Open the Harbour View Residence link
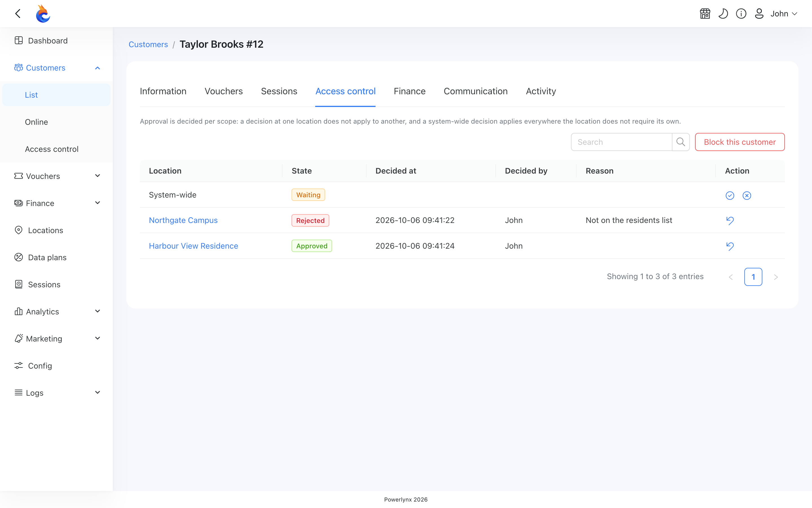This screenshot has height=508, width=812. 194,246
